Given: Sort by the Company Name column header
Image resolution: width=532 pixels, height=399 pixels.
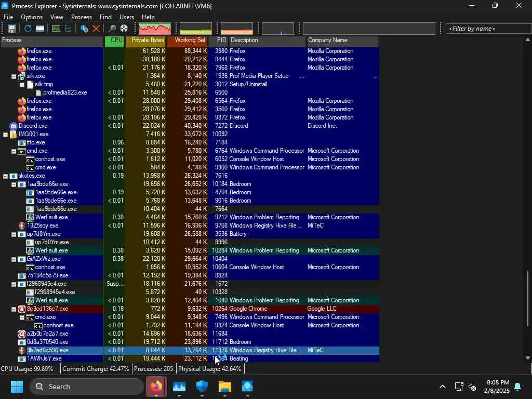Looking at the screenshot, I should click(x=342, y=41).
